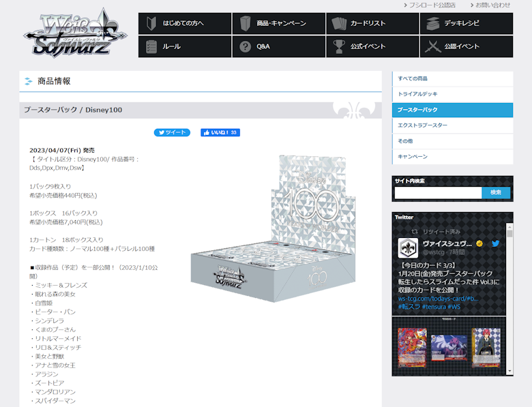The width and height of the screenshot is (532, 407).
Task: Open the デッキレシピ deck stack icon
Action: pyautogui.click(x=432, y=23)
